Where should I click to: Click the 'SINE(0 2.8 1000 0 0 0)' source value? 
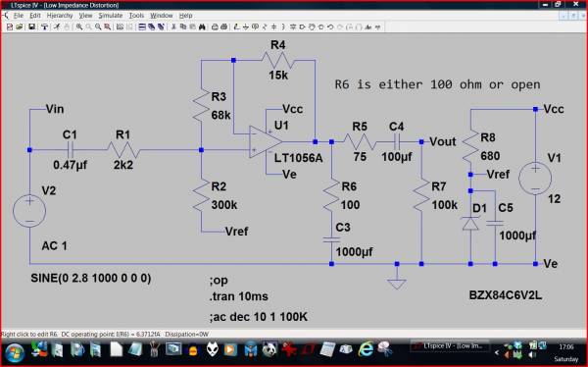(91, 278)
